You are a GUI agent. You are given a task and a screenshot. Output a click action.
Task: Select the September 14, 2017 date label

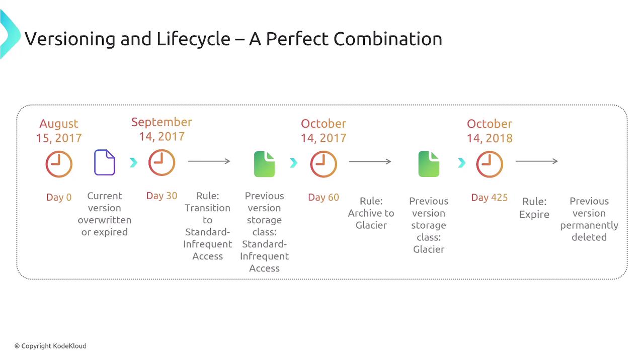[162, 129]
